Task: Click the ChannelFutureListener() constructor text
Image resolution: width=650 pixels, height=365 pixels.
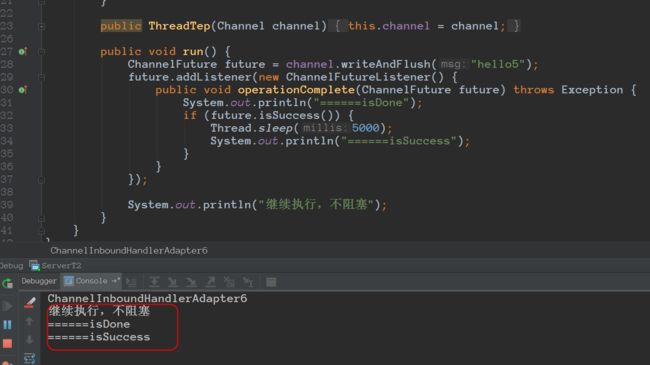Action: pos(365,77)
